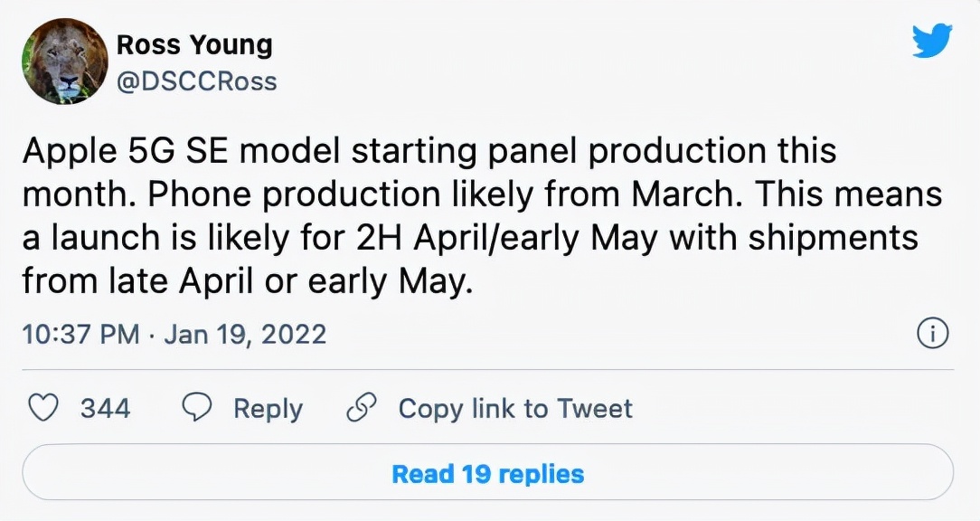Click the tweet line starting "Apple 5G SE model"
The image size is (980, 521).
429,152
